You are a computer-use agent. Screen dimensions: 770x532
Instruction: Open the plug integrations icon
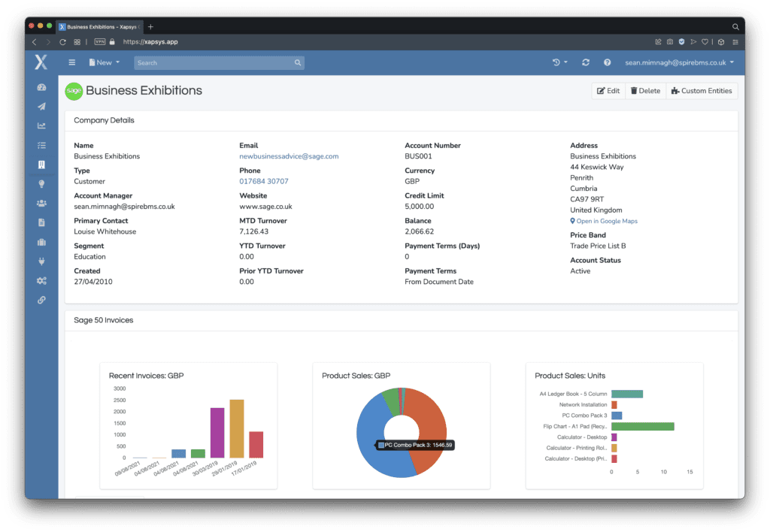[42, 261]
